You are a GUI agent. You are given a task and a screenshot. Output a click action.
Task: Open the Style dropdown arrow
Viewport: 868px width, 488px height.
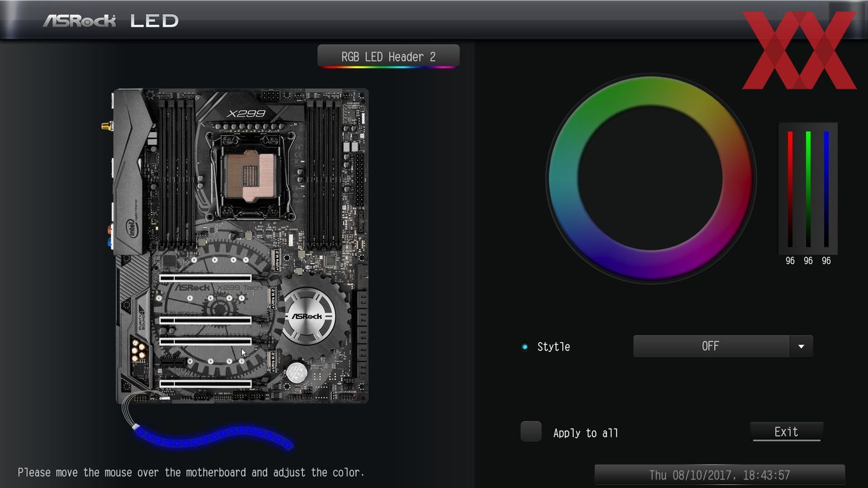[x=801, y=346]
